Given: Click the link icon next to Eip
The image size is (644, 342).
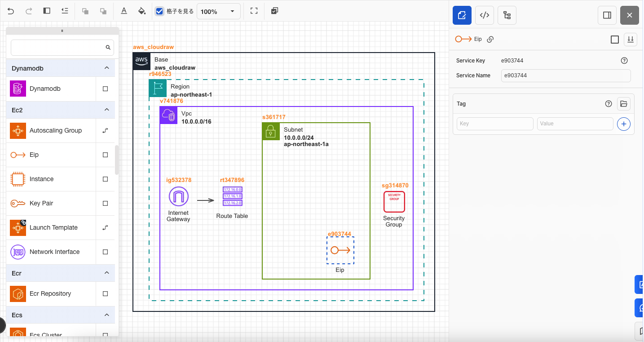Looking at the screenshot, I should [x=490, y=39].
